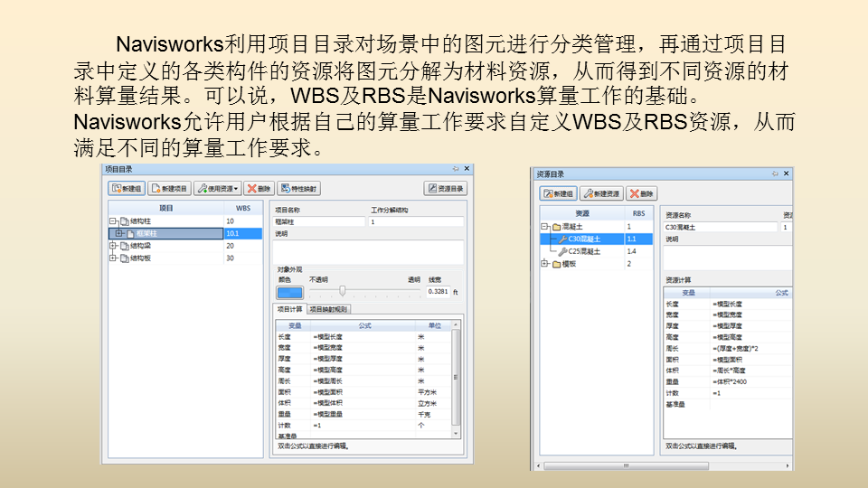Click the RBS column header
This screenshot has width=868, height=488.
point(639,213)
